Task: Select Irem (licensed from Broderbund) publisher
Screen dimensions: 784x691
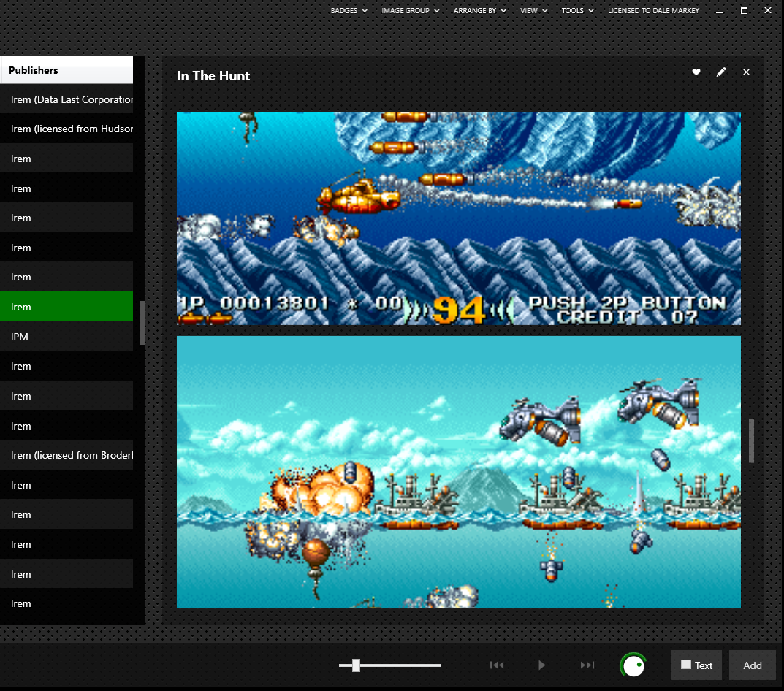Action: coord(66,455)
